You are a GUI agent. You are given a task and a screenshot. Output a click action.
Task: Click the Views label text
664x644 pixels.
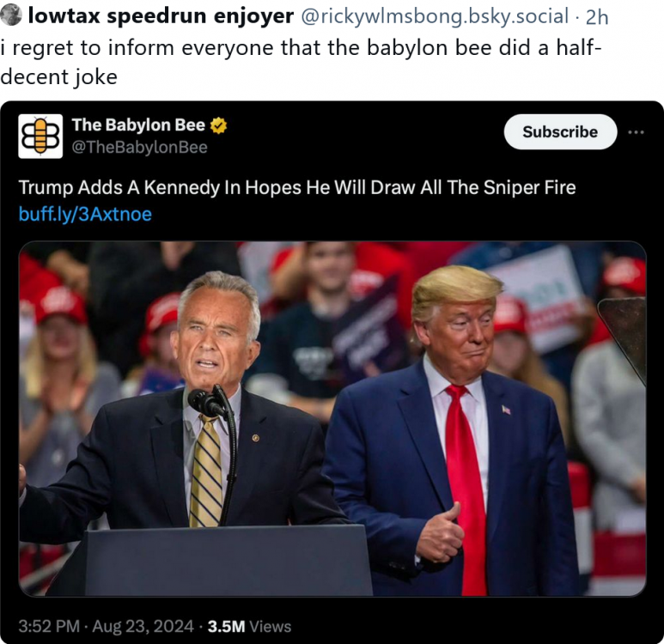(271, 626)
